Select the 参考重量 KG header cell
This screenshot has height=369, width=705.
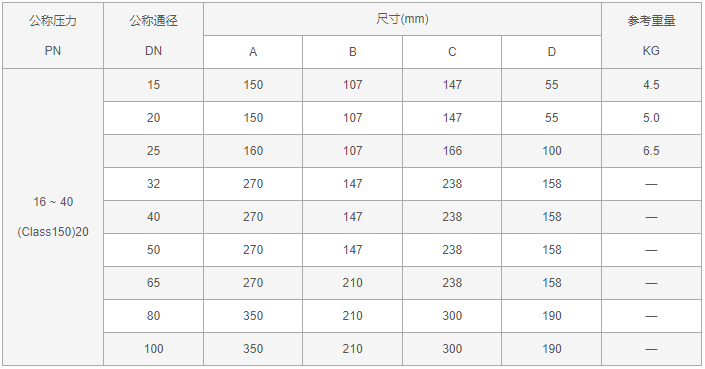pos(651,36)
